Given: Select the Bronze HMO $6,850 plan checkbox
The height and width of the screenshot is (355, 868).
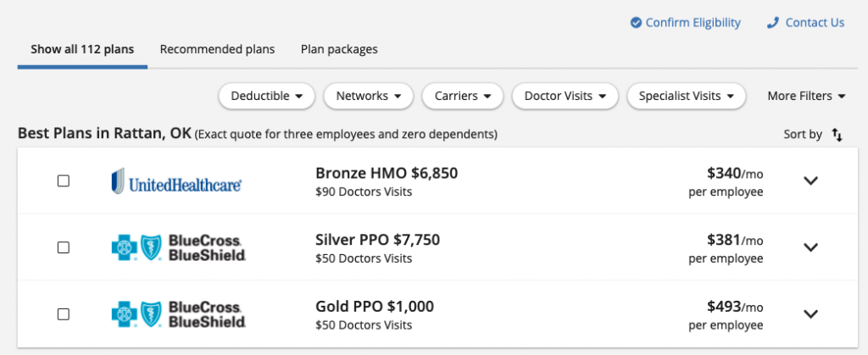Looking at the screenshot, I should [x=64, y=180].
